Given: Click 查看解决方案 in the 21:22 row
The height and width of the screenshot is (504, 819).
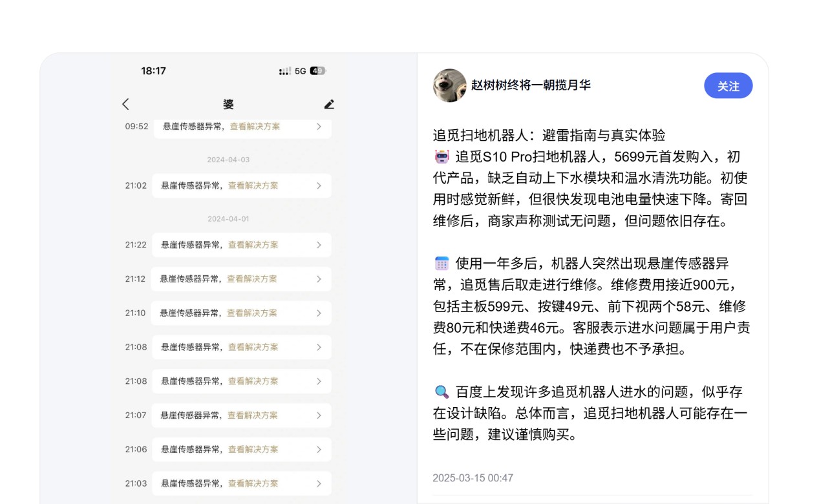Looking at the screenshot, I should (x=253, y=245).
